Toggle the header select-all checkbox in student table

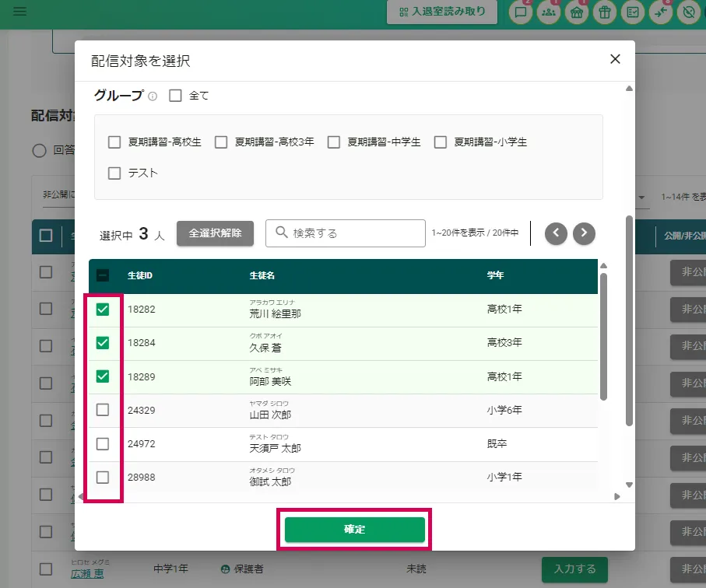tap(103, 275)
